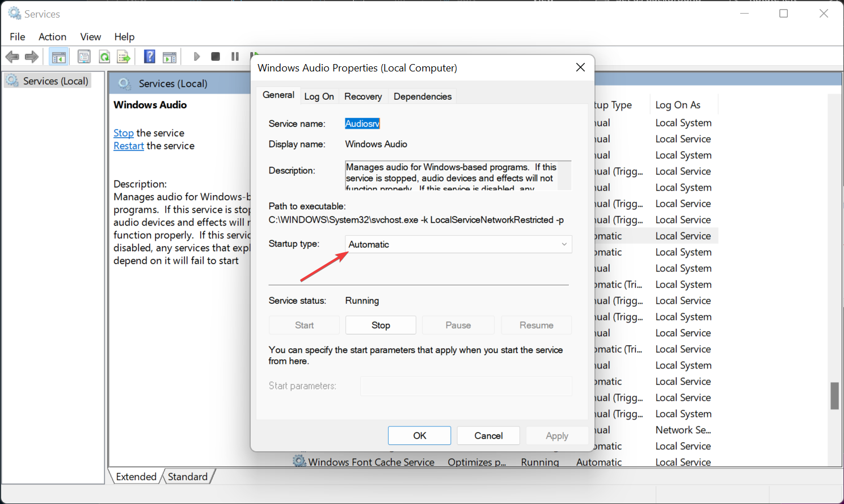Click the Windows Font Cache Service row icon

[x=299, y=461]
